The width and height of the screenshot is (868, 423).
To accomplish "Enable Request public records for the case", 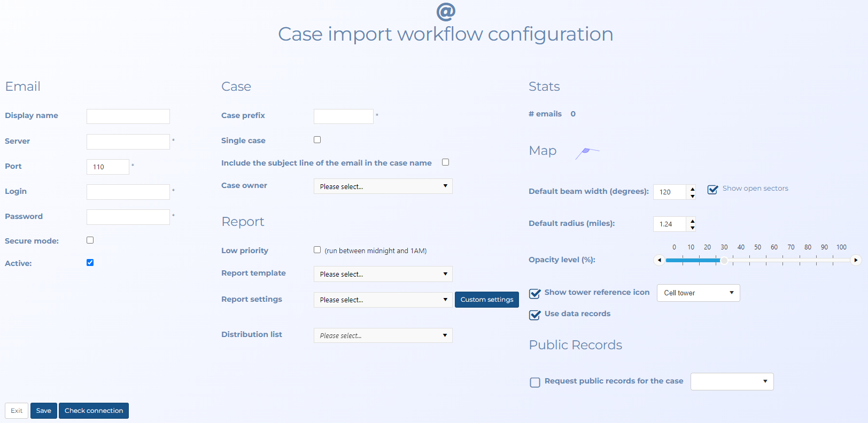I will point(534,382).
